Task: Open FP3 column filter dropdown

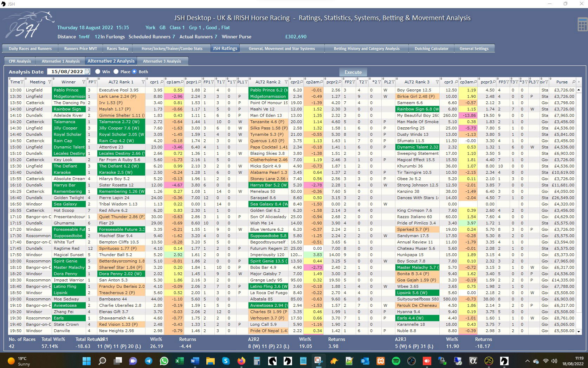Action: click(x=508, y=82)
